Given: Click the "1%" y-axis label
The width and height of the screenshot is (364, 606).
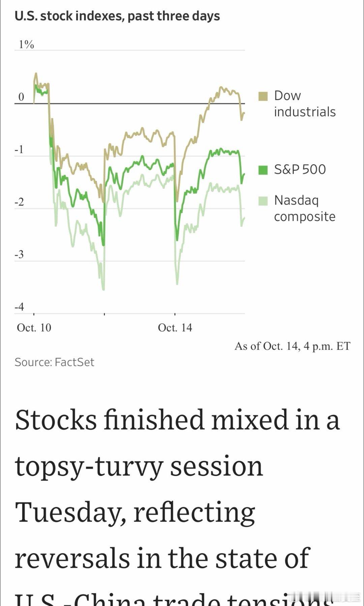Looking at the screenshot, I should pos(26,45).
